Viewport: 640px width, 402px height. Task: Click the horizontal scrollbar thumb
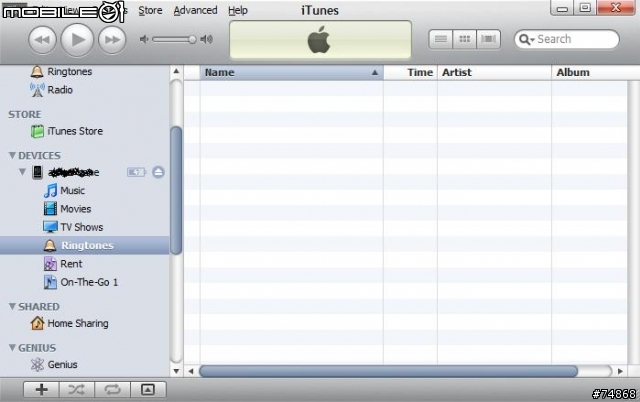[x=388, y=371]
